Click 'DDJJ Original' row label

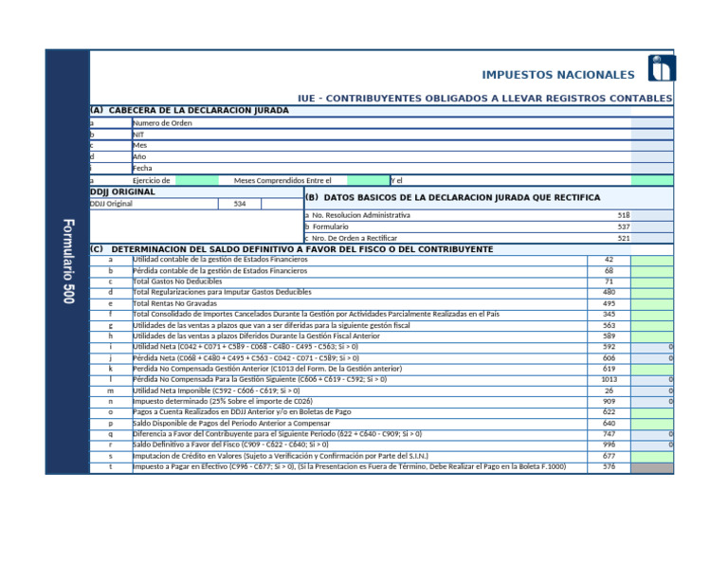point(111,204)
